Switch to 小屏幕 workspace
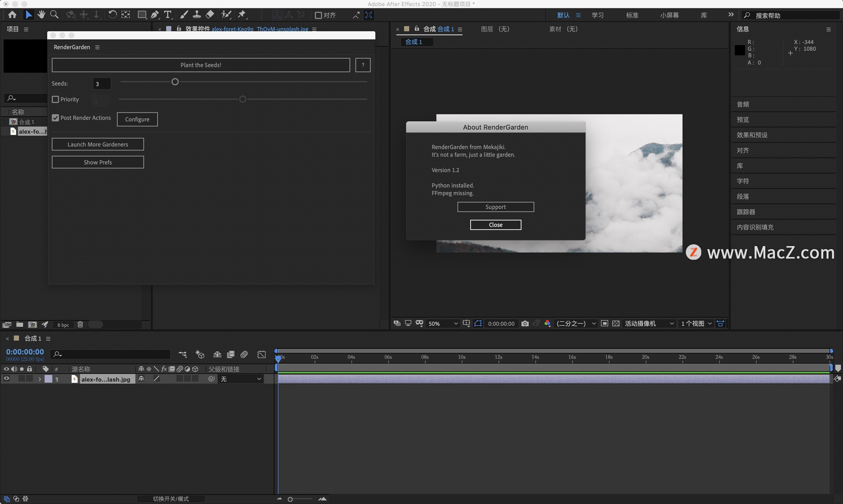The width and height of the screenshot is (843, 504). pos(670,15)
